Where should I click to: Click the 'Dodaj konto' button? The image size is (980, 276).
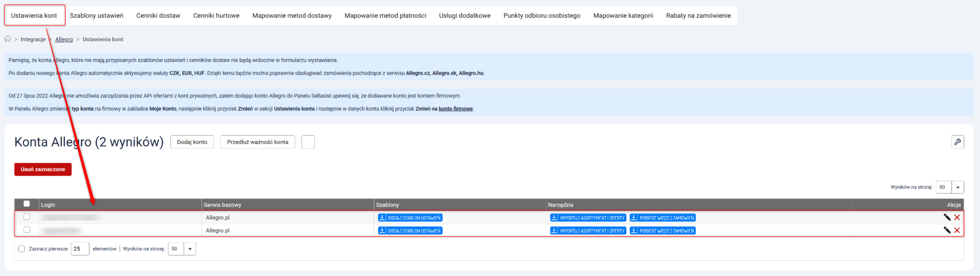(192, 142)
